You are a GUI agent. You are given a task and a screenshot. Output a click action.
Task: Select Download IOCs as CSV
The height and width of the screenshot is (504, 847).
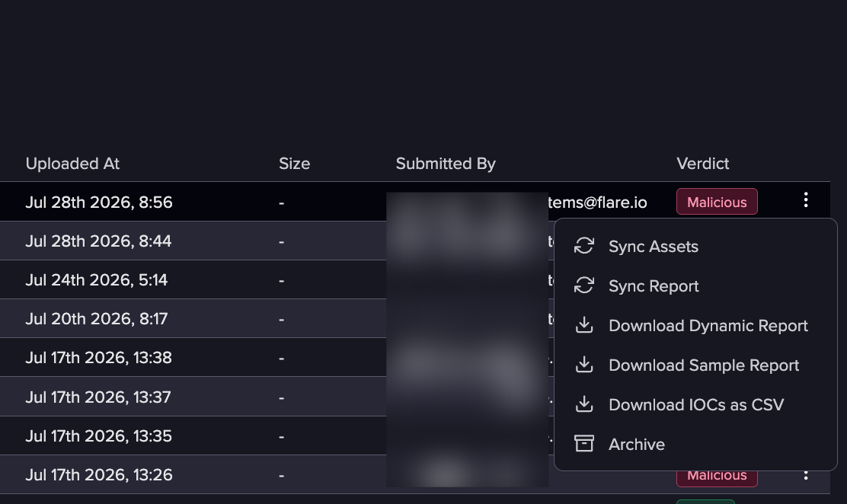pyautogui.click(x=695, y=404)
